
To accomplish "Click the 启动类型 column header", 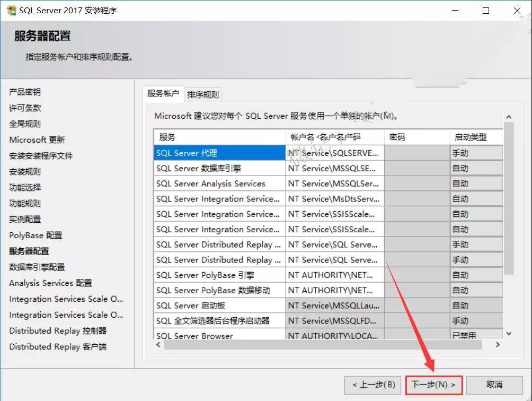I will 477,137.
